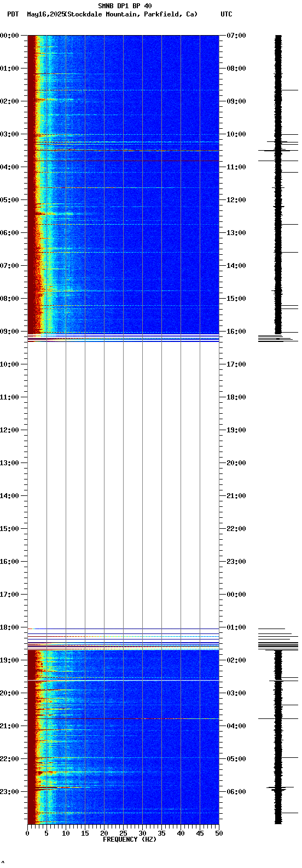Image resolution: width=302 pixels, height=868 pixels.
Task: Click the PDT axis label '14:00'
Action: 10,496
